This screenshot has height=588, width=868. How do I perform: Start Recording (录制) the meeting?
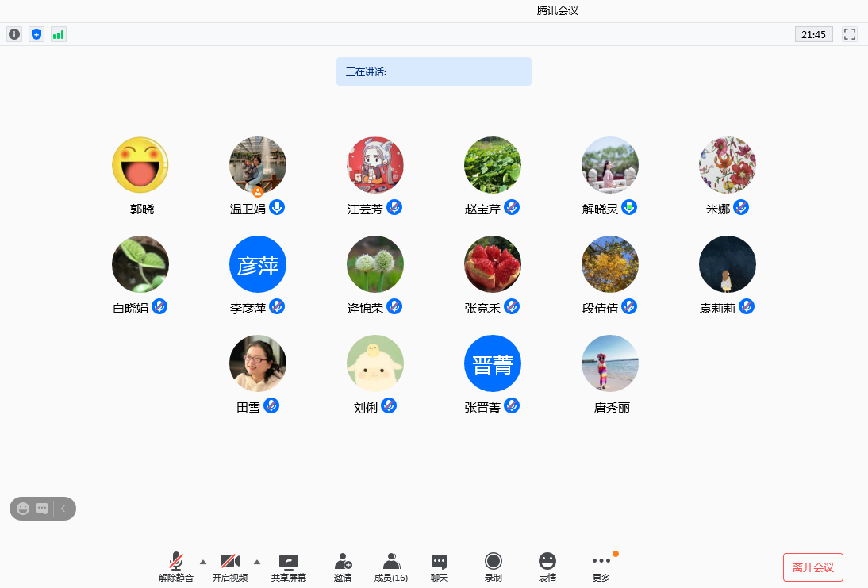[494, 567]
